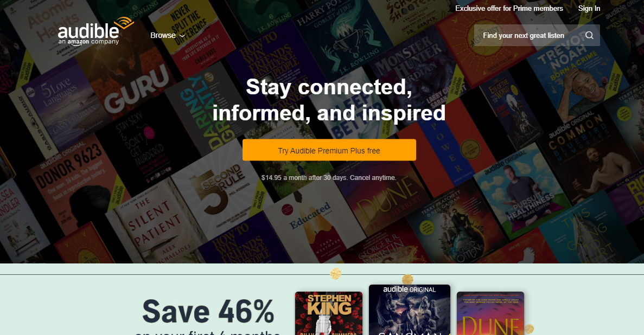Open Exclusive offer for Prime members link
Screen dimensions: 644x335
[x=509, y=8]
